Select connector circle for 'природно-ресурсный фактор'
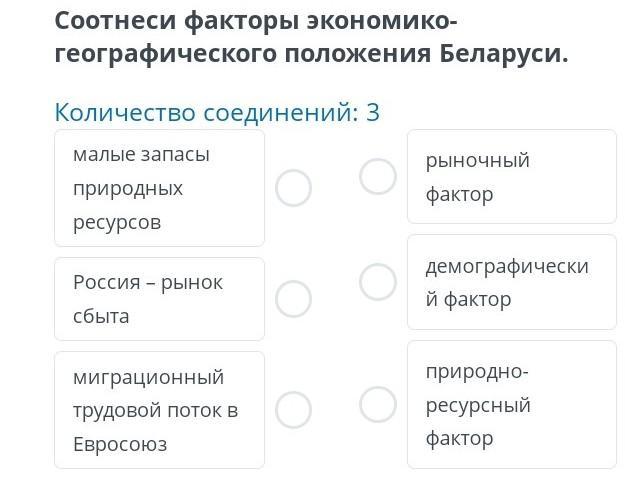The height and width of the screenshot is (501, 625). pos(377,404)
